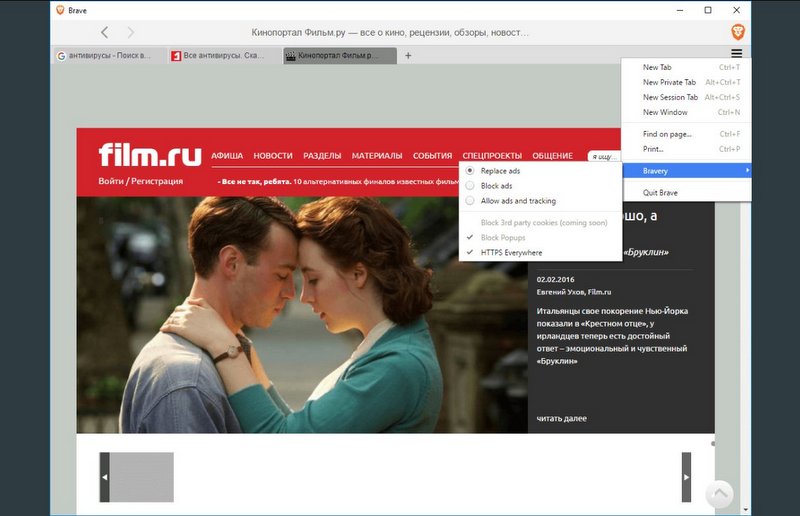Click the clapperboard favicon on Кинопортал tab
The image size is (800, 516).
tap(290, 56)
